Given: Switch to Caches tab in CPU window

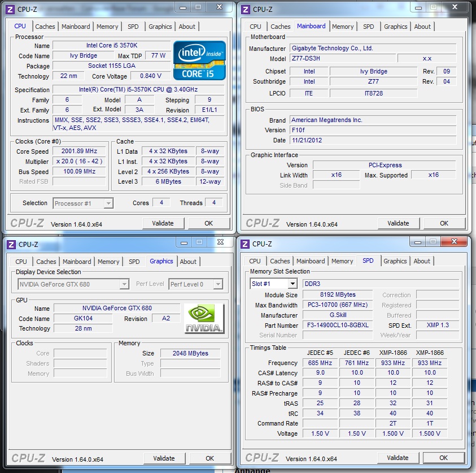Looking at the screenshot, I should click(45, 27).
